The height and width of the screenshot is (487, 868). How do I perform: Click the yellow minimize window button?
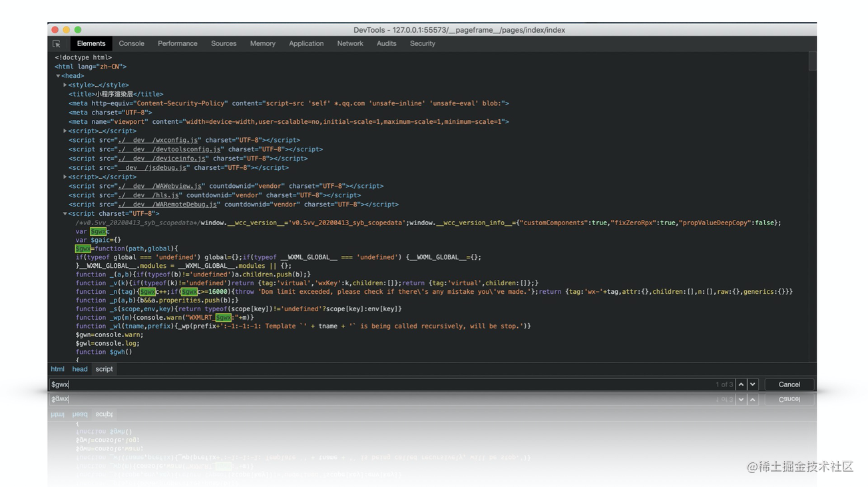click(66, 30)
